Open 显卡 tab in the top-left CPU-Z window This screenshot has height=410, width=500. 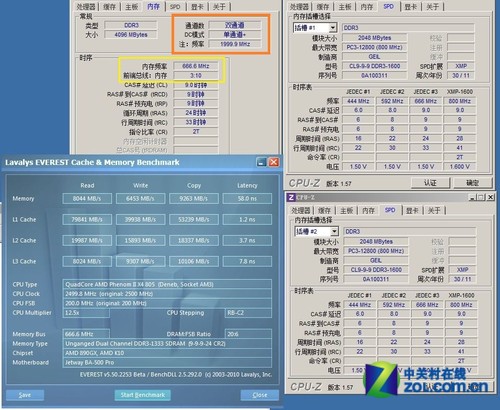point(197,7)
